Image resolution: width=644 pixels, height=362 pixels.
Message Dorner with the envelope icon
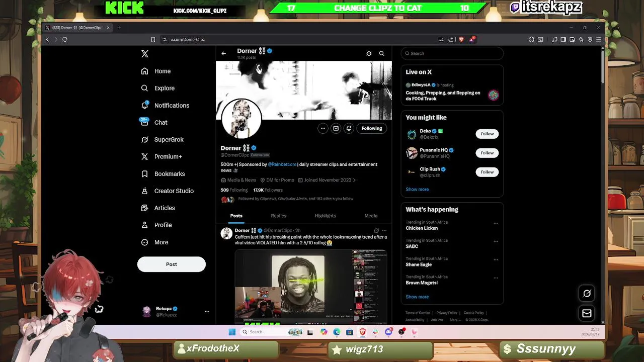click(x=336, y=128)
